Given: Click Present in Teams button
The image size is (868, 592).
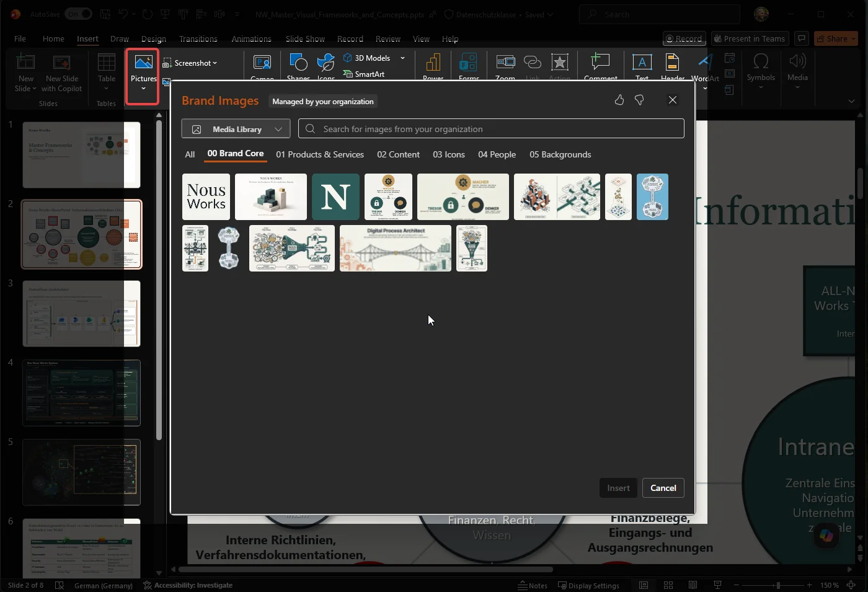Looking at the screenshot, I should click(x=750, y=38).
